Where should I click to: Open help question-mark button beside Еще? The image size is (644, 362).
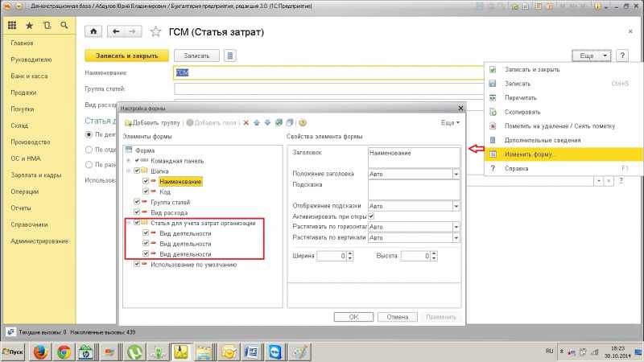coord(622,56)
